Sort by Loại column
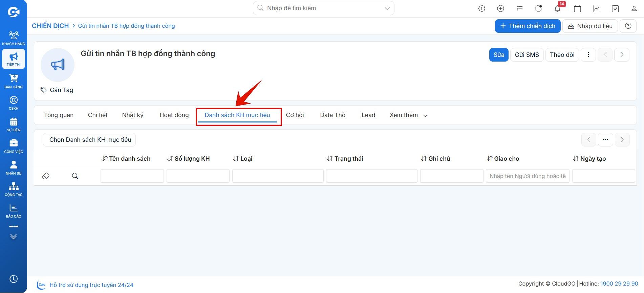Viewport: 644px width, 293px height. 243,159
